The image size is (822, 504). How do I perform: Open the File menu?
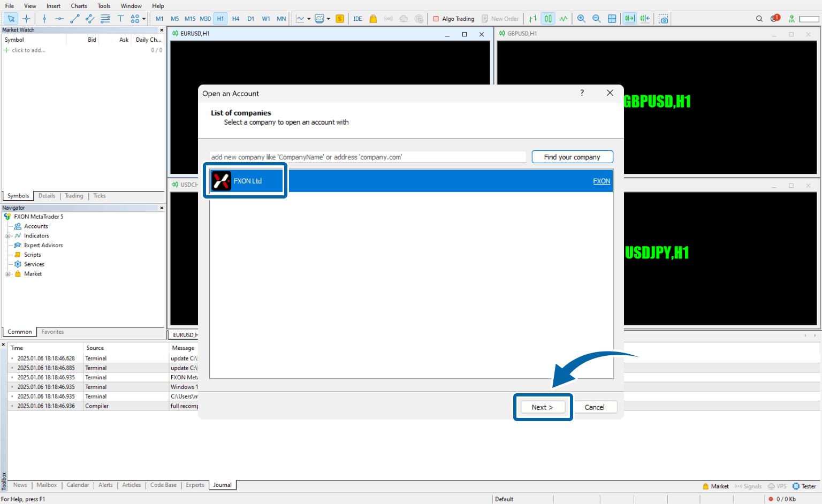[10, 6]
